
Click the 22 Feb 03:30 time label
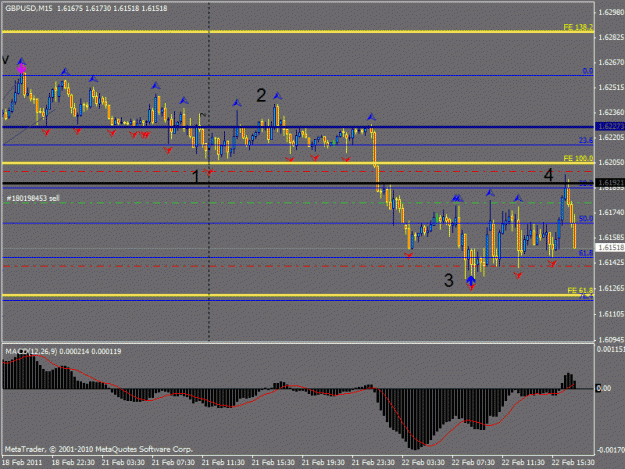click(423, 462)
